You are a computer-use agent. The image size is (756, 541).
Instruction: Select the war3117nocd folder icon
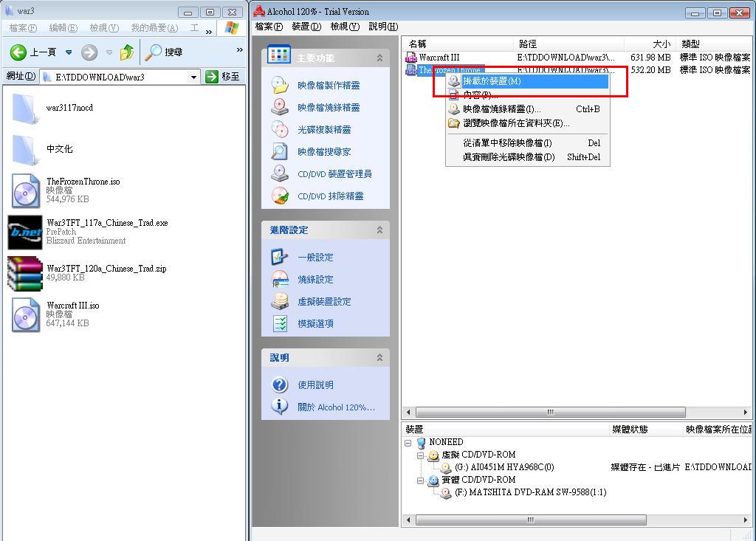pyautogui.click(x=24, y=109)
